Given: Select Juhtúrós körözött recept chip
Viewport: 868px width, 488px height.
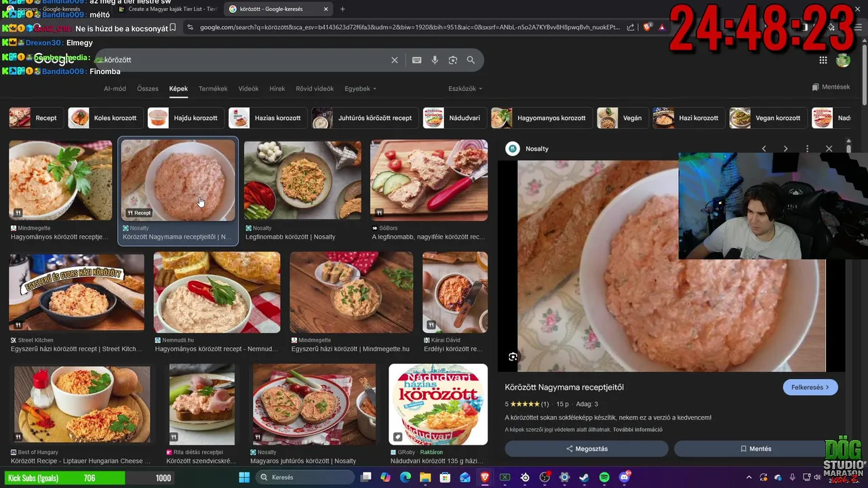Looking at the screenshot, I should click(365, 118).
